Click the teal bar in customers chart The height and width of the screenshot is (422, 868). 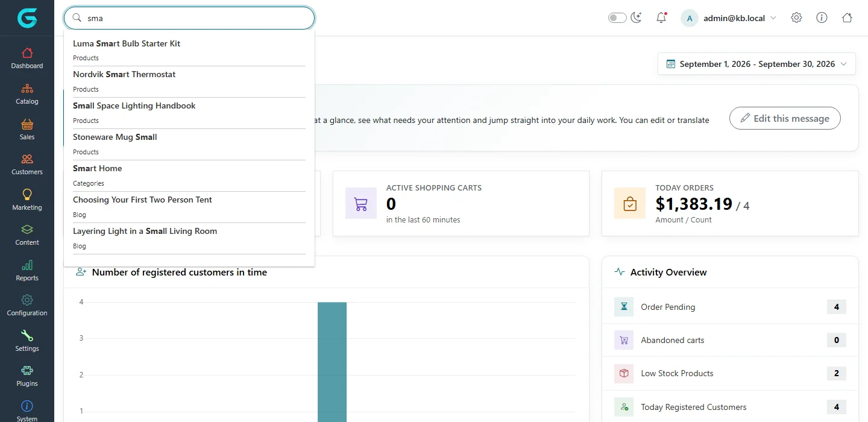tap(332, 362)
